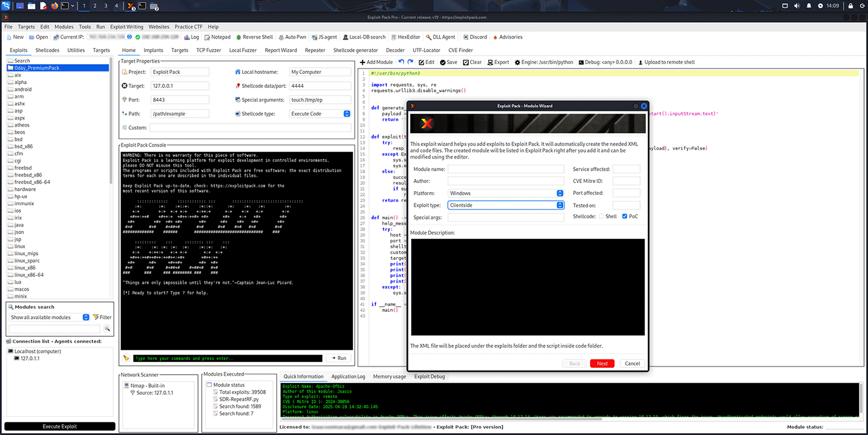Image resolution: width=868 pixels, height=435 pixels.
Task: Uncheck the PoC shellcode checkbox
Action: (x=624, y=217)
